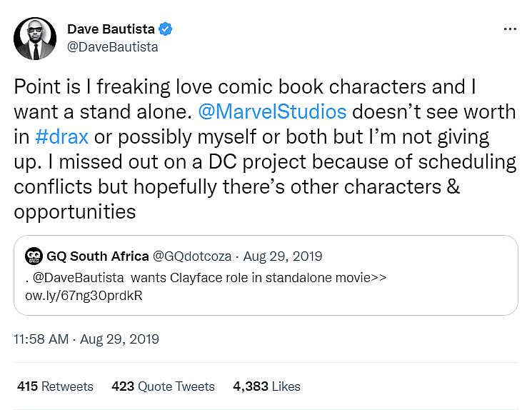Open the three-dot more options menu

[509, 29]
